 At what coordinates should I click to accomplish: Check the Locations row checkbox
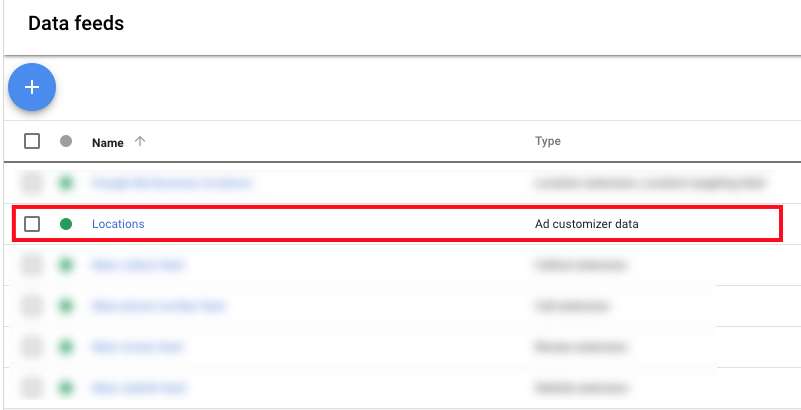pos(32,224)
